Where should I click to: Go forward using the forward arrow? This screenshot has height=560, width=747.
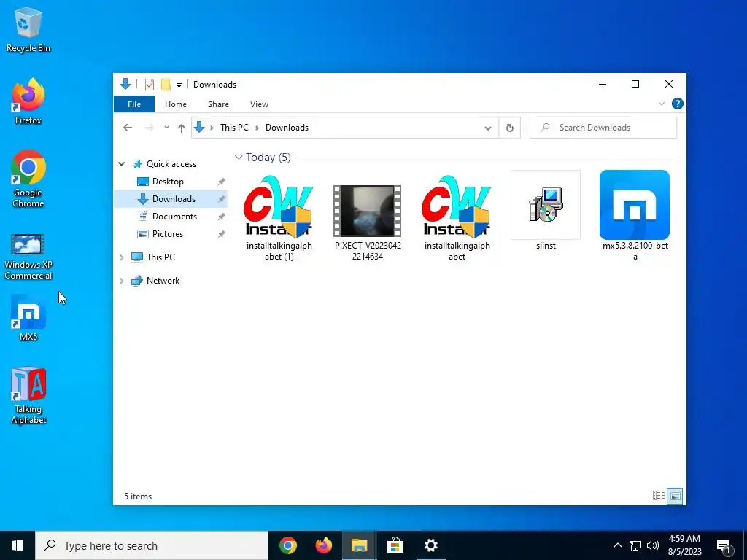(x=149, y=128)
